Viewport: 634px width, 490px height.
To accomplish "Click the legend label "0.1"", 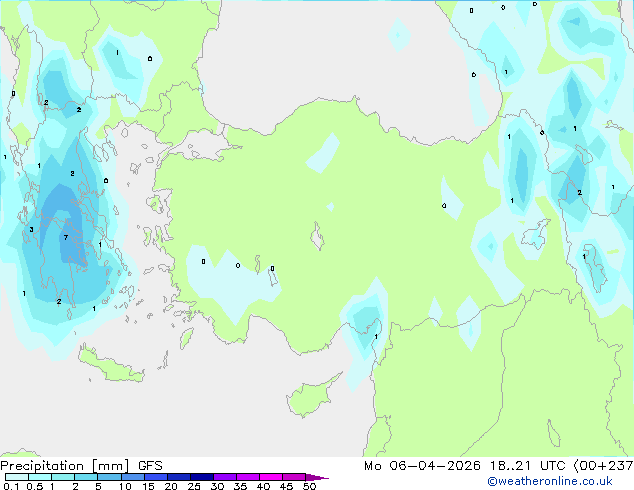I will (x=11, y=486).
